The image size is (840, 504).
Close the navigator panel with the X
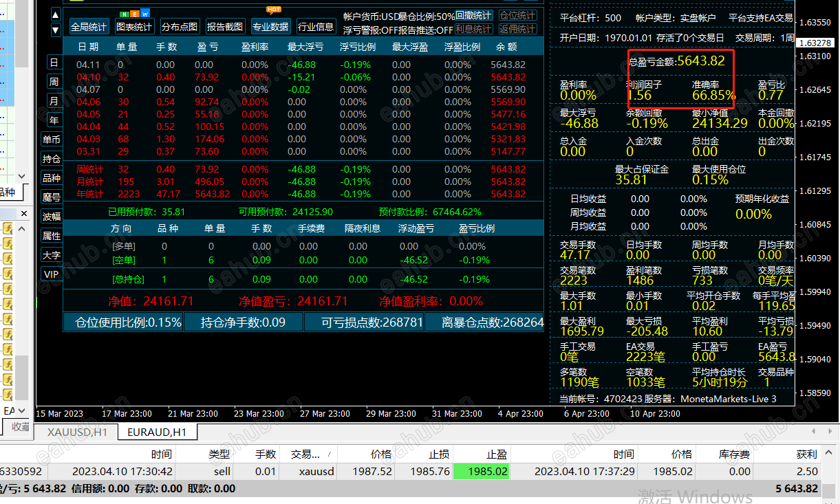[x=23, y=214]
